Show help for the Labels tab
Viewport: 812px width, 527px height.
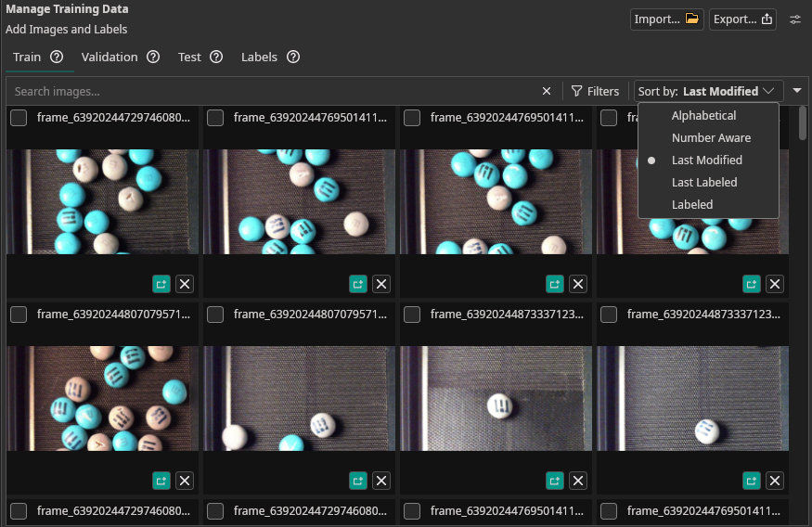coord(293,57)
